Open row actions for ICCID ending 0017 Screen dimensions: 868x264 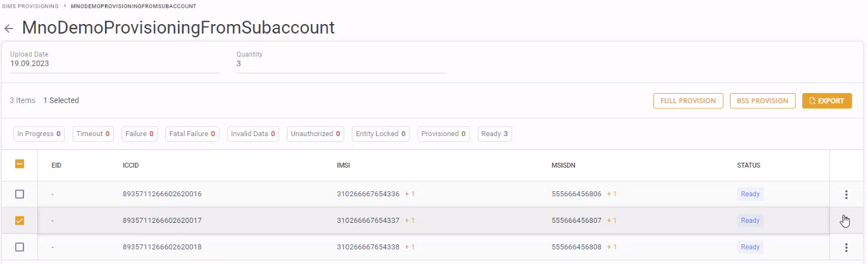846,220
